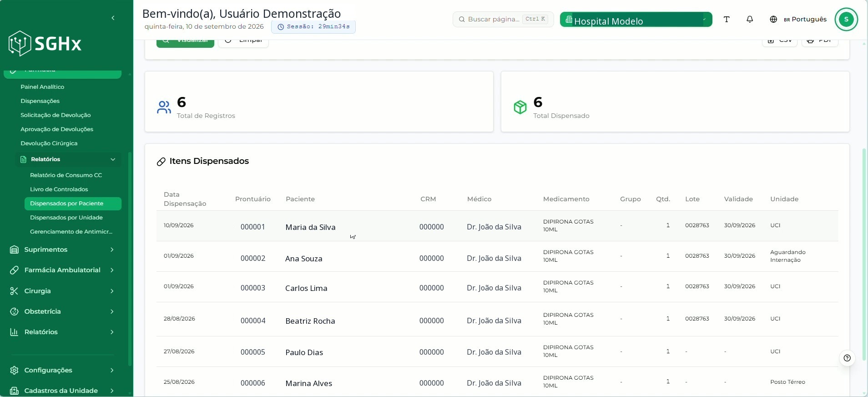868x397 pixels.
Task: Click the Suprimentos stack icon
Action: (x=15, y=249)
